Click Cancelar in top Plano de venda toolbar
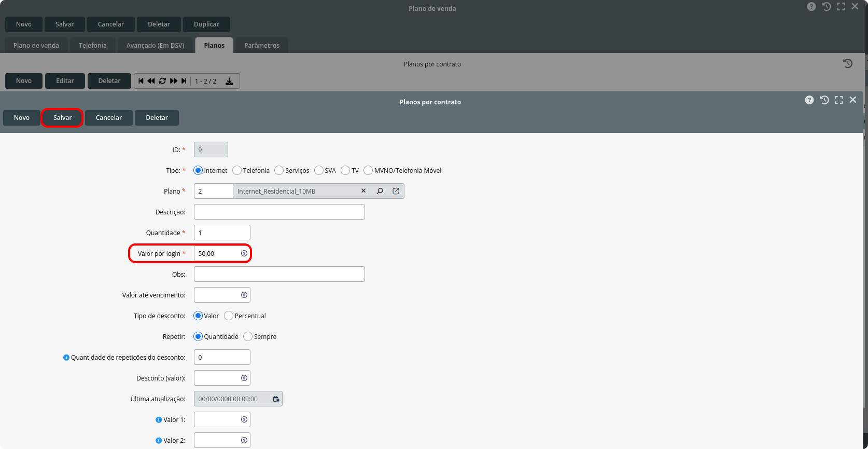Image resolution: width=868 pixels, height=449 pixels. (111, 24)
